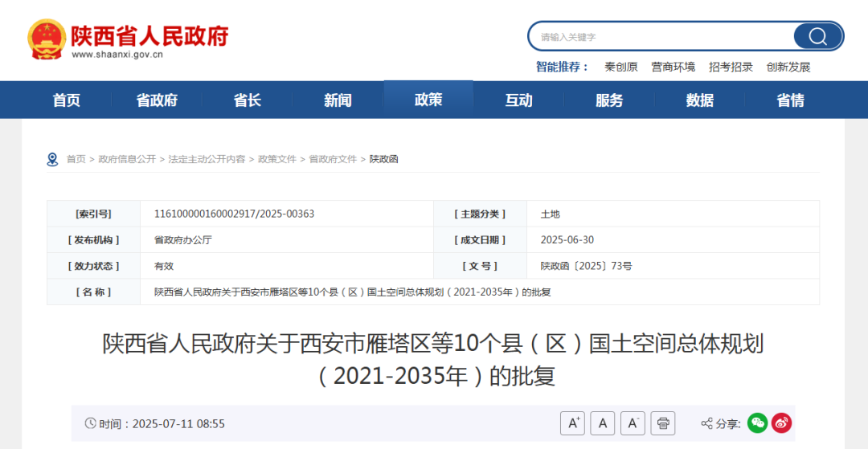Focus the keyword search input field
Viewport: 868px width, 449px height.
coord(661,36)
